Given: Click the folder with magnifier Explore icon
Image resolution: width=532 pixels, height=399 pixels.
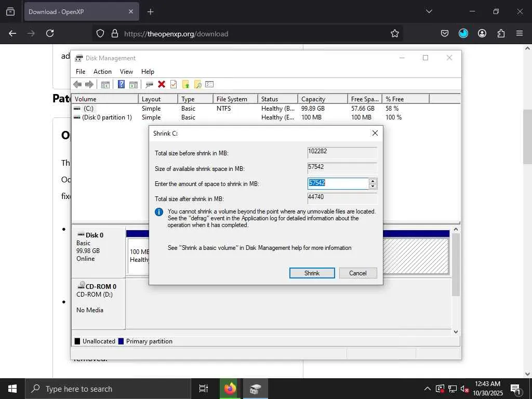Looking at the screenshot, I should pos(197,85).
